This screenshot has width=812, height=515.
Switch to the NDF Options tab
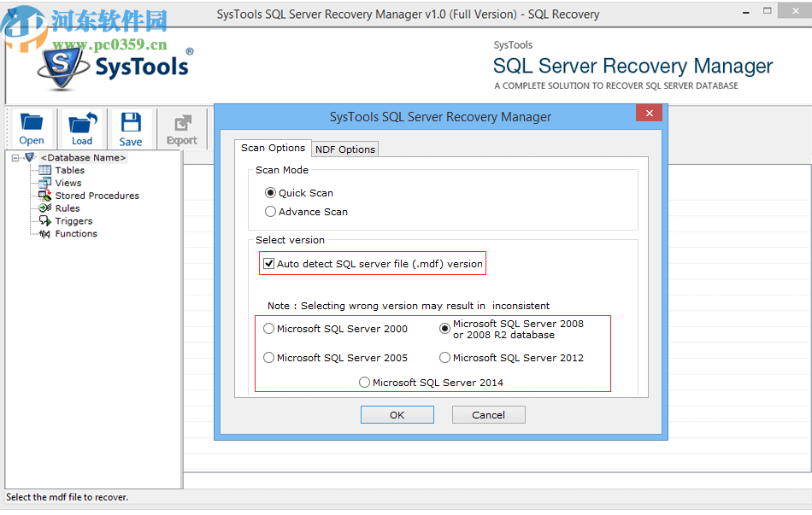(x=344, y=149)
